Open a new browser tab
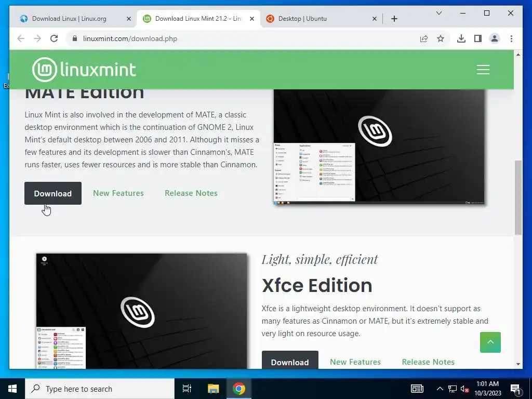532x399 pixels. 394,19
